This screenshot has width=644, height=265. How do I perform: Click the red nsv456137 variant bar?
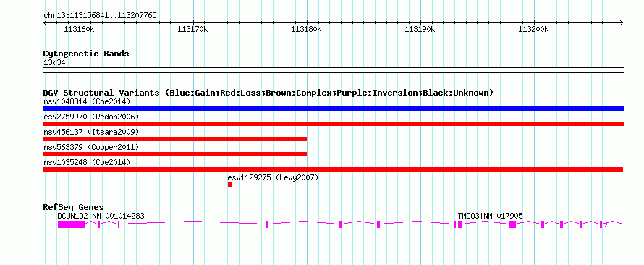coord(175,139)
